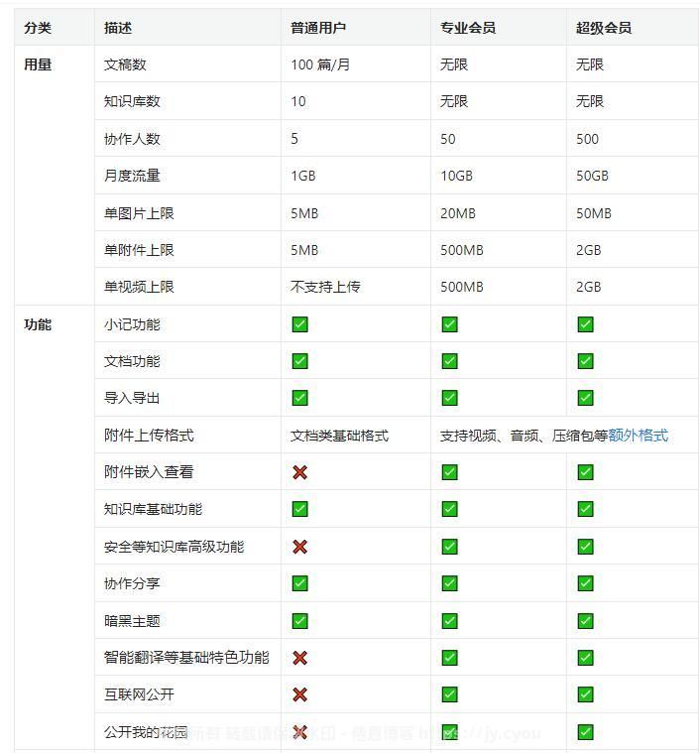Click the 不支持上传 cell for 单视频上限

click(x=325, y=287)
